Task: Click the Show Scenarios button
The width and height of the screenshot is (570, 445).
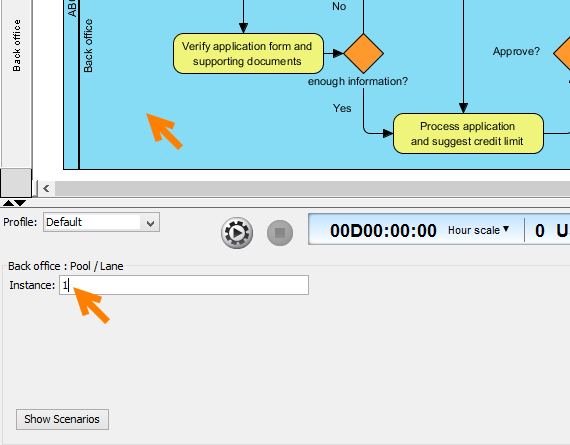Action: pos(62,419)
